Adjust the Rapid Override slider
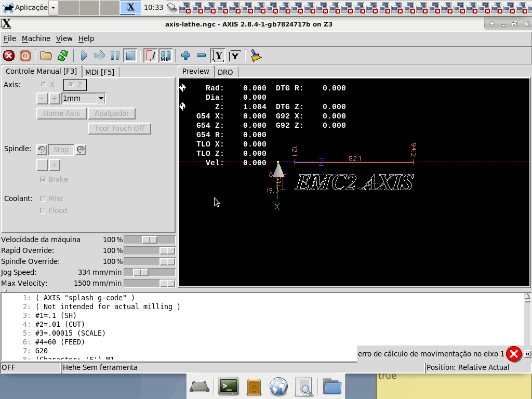 click(150, 251)
